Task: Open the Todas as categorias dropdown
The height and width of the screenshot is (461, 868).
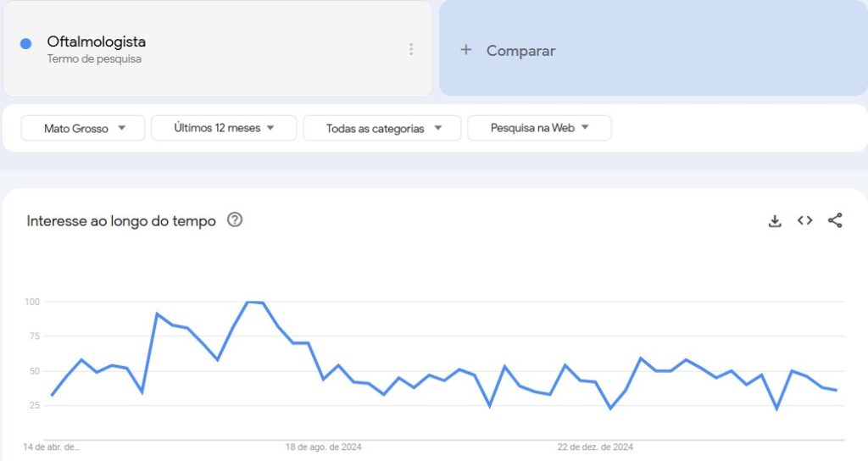Action: [382, 128]
